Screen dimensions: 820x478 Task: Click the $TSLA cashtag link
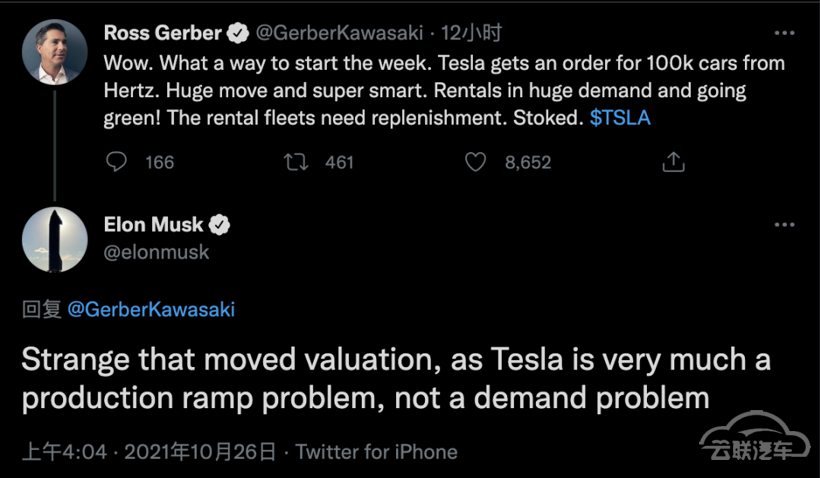tap(620, 118)
